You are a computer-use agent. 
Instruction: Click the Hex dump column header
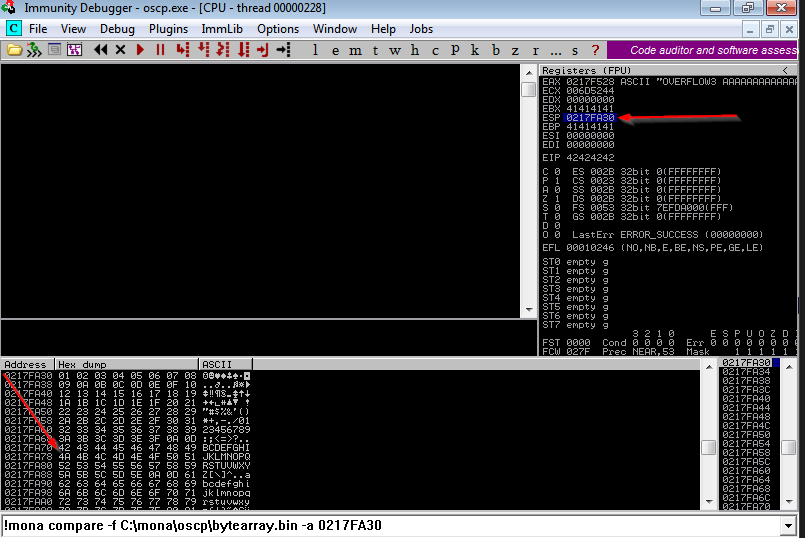126,364
